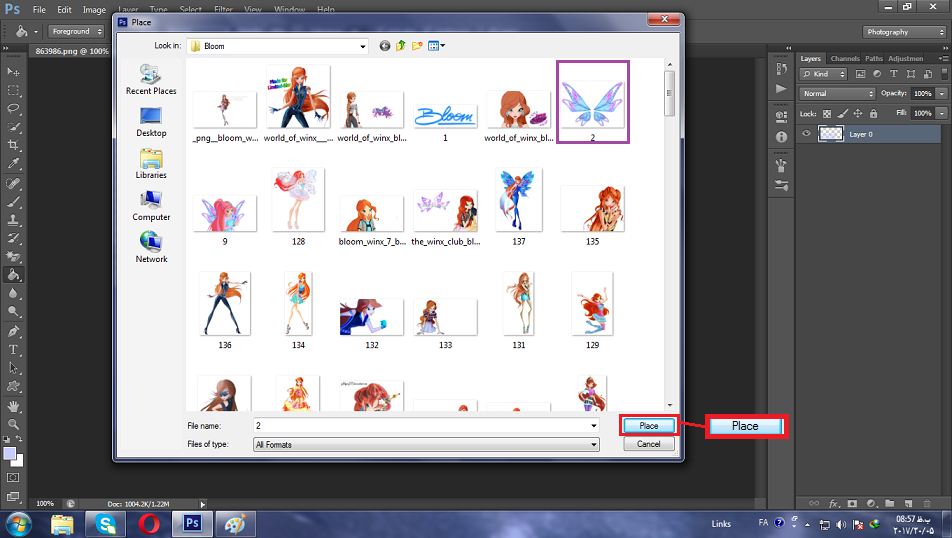This screenshot has height=538, width=952.
Task: Open the View Menu dropdown in dialog
Action: 437,46
